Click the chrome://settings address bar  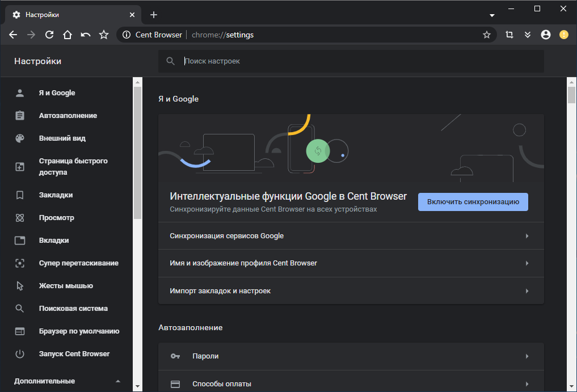[306, 35]
